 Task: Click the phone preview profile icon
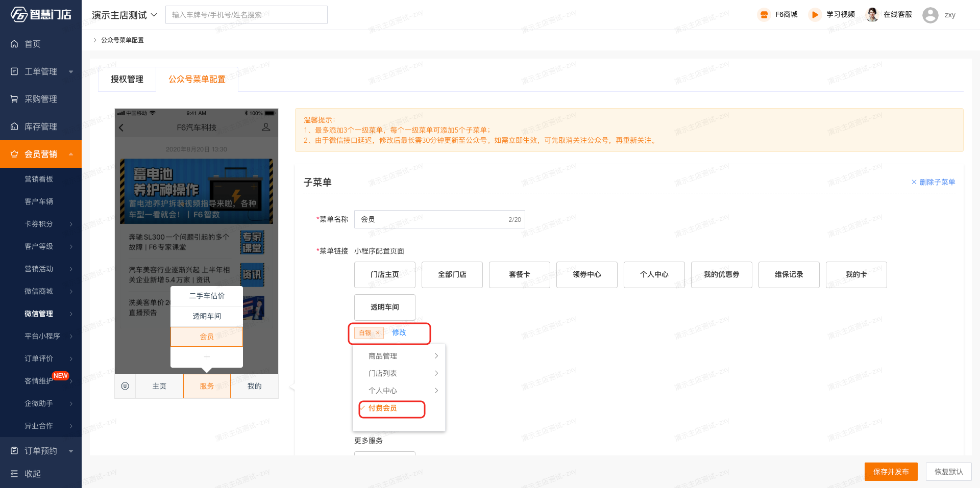(266, 127)
